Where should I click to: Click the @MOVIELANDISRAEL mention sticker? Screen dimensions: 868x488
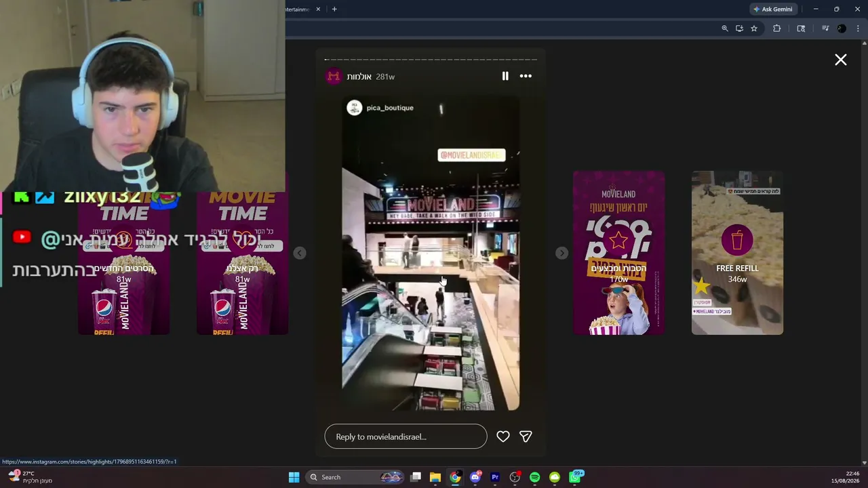coord(471,155)
